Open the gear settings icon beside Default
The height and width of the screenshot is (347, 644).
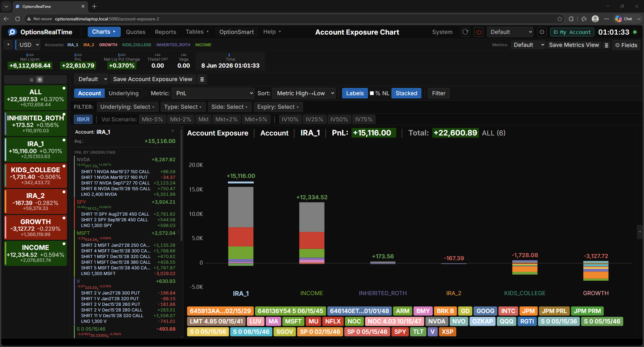[541, 32]
